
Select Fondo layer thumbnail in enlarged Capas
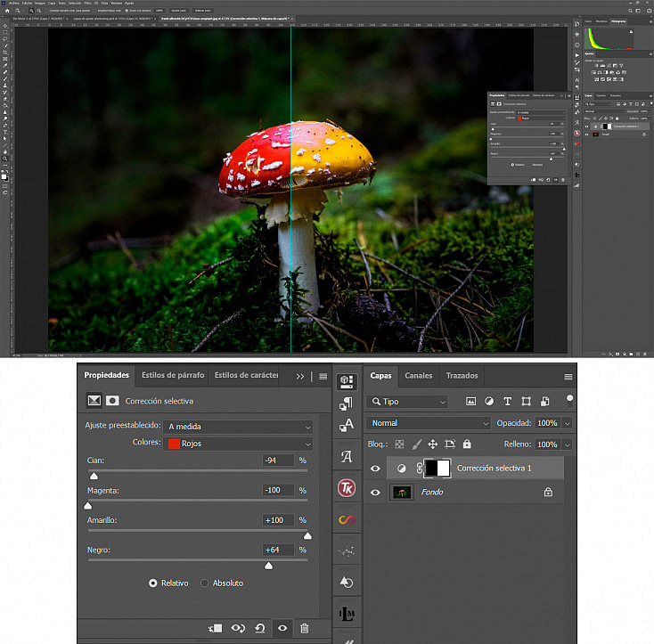[x=402, y=493]
